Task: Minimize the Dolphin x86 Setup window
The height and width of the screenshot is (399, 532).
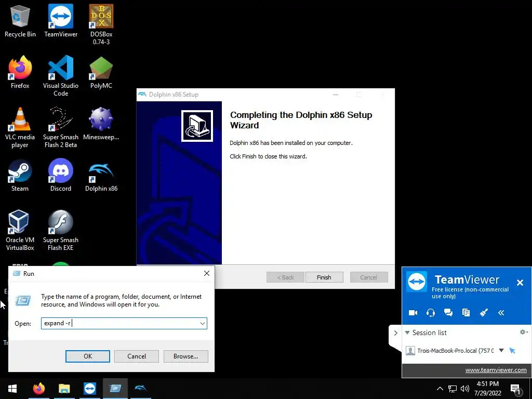Action: coord(336,95)
